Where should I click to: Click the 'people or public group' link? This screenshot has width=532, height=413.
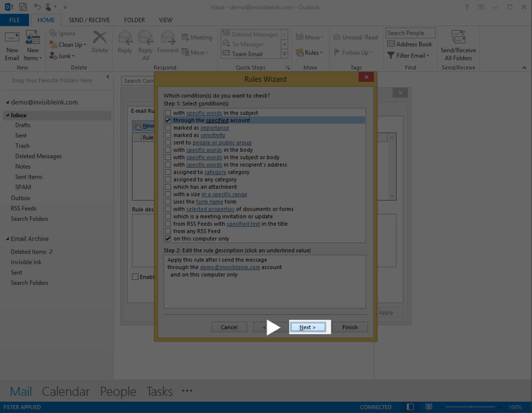click(x=222, y=142)
